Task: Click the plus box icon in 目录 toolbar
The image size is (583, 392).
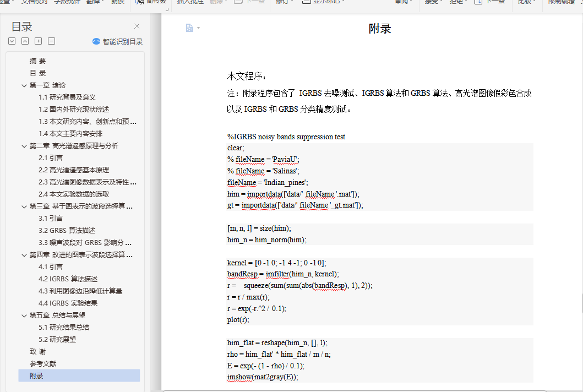Action: tap(39, 41)
